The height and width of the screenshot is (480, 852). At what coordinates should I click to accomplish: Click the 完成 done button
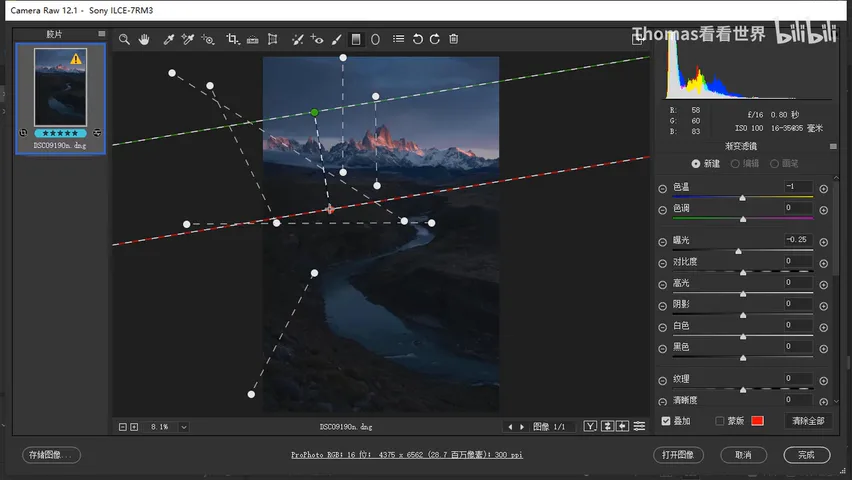(806, 455)
